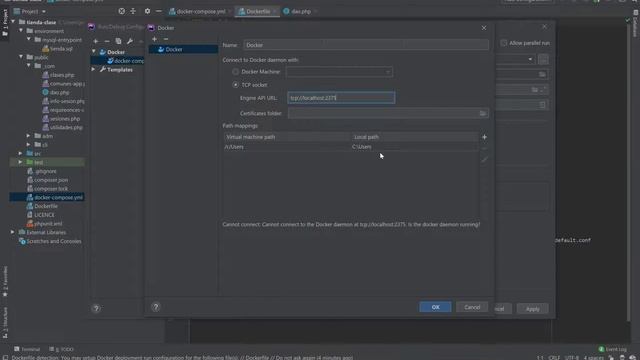Open Project panel settings gear

(x=147, y=11)
